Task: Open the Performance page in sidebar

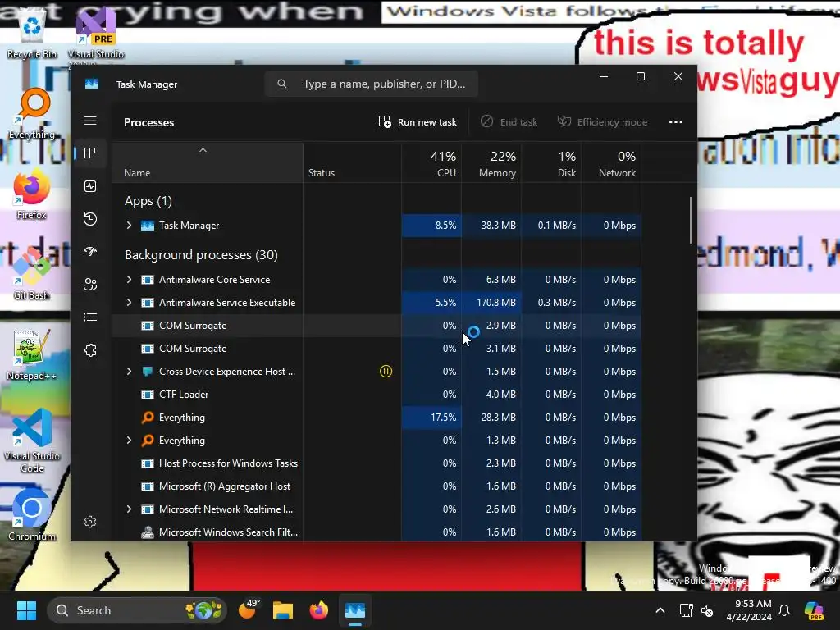Action: pyautogui.click(x=90, y=186)
